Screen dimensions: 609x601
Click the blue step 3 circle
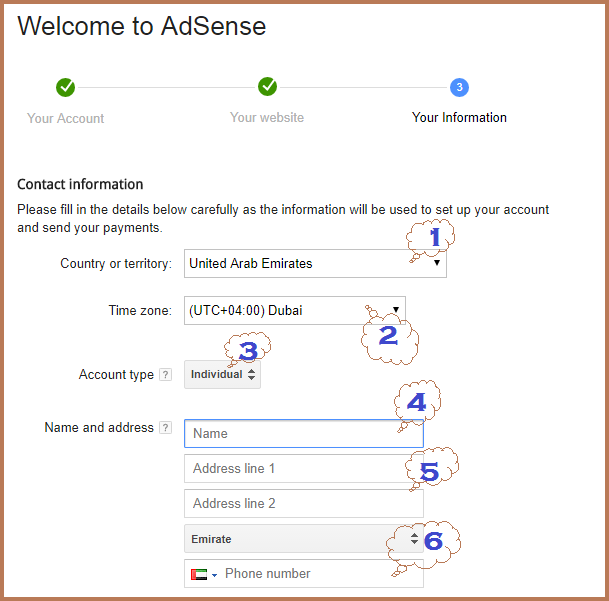459,88
